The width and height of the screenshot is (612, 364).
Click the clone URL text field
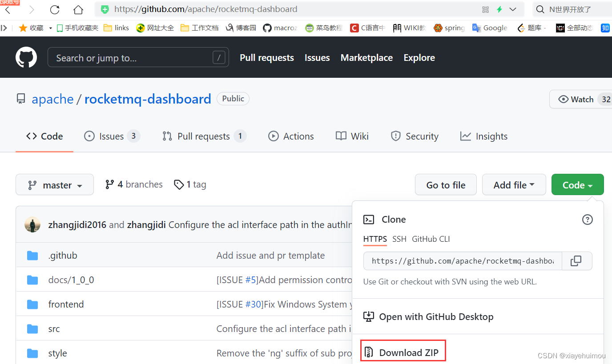coord(463,261)
